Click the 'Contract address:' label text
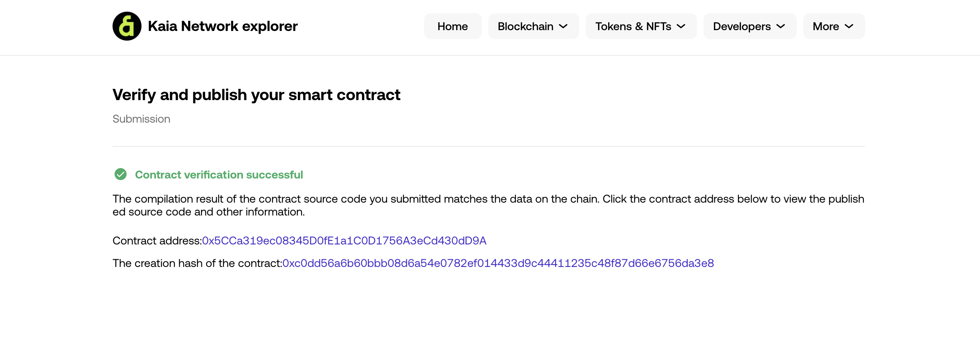 pos(157,240)
